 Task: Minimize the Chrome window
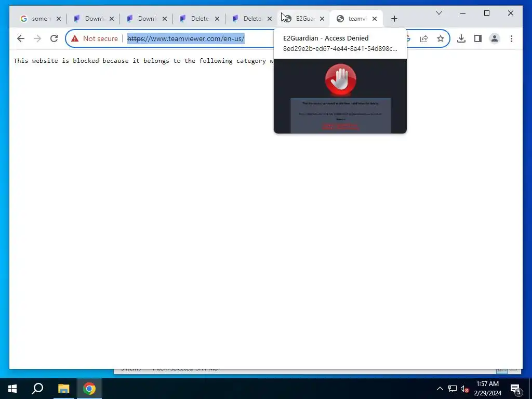[463, 13]
